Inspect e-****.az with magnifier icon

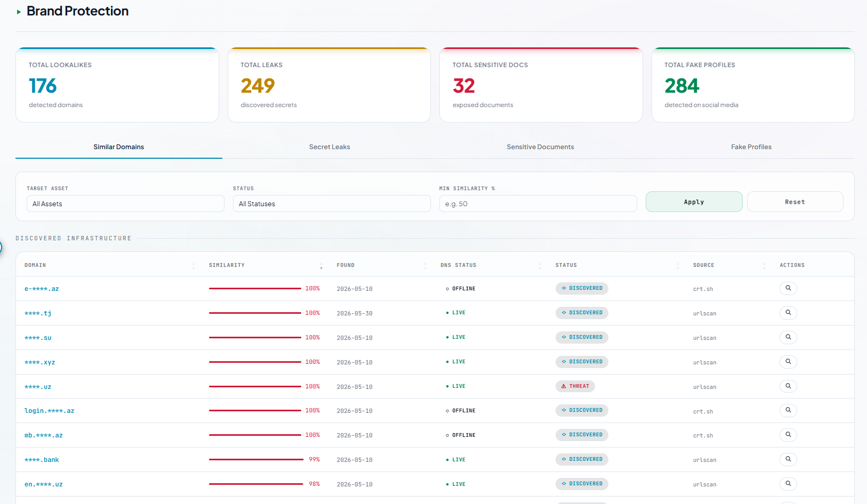click(788, 288)
